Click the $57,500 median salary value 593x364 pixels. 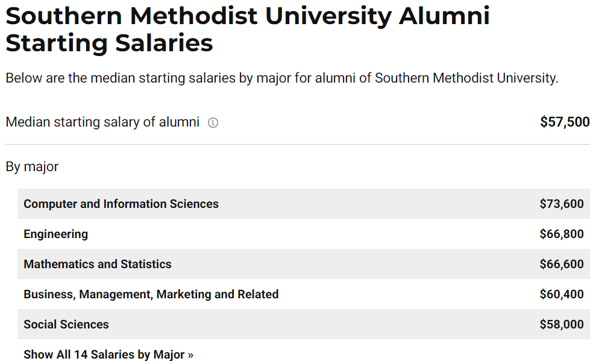coord(565,122)
